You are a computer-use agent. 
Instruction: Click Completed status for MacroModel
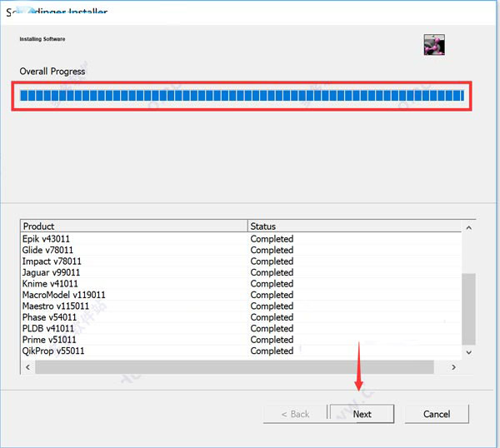point(272,295)
